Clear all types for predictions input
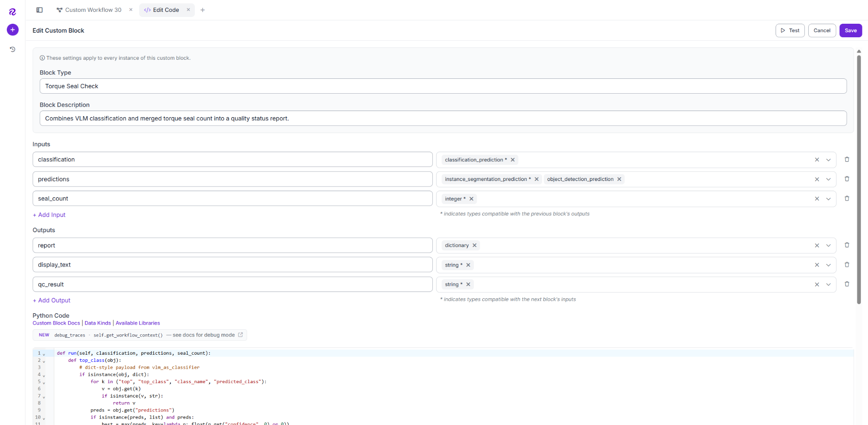Screen dimensions: 868x425 (x=817, y=179)
